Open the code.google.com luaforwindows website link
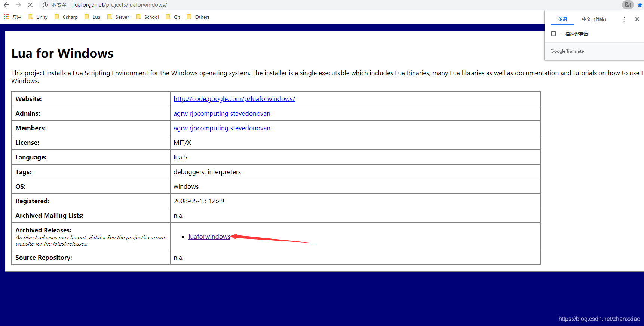644x326 pixels. pos(234,99)
